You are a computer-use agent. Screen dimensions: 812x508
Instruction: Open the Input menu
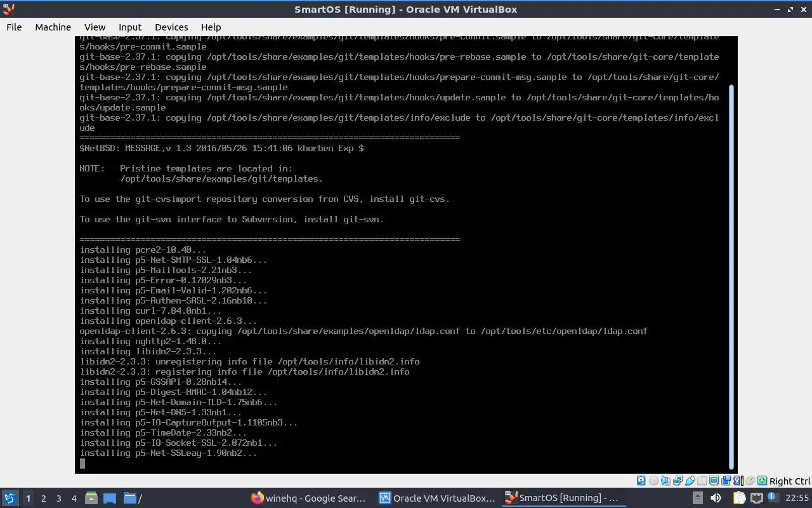coord(130,27)
